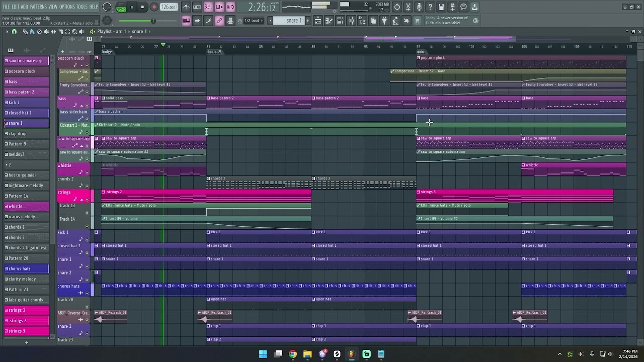Open the OPTIONS menu

point(67,7)
